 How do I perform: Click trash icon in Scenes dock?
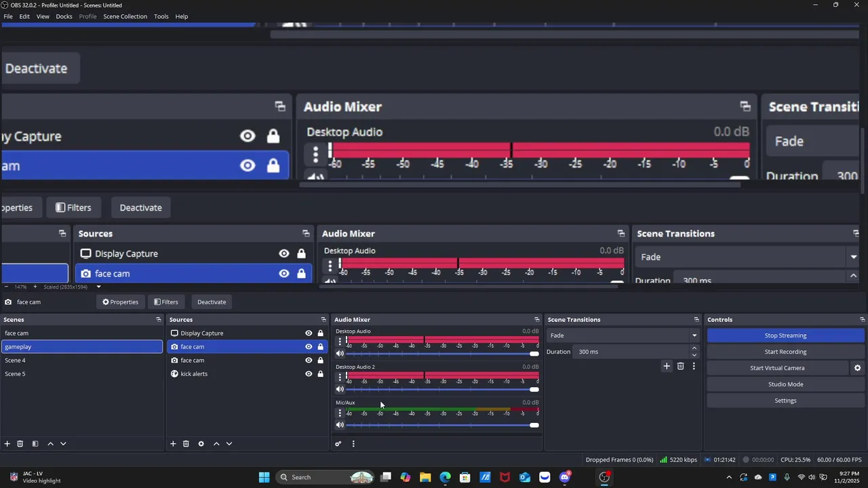point(20,444)
